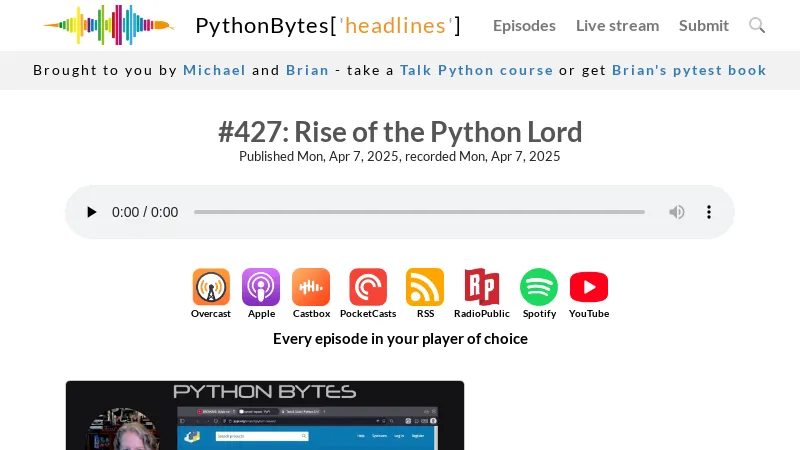Open the RSS feed icon

point(425,288)
